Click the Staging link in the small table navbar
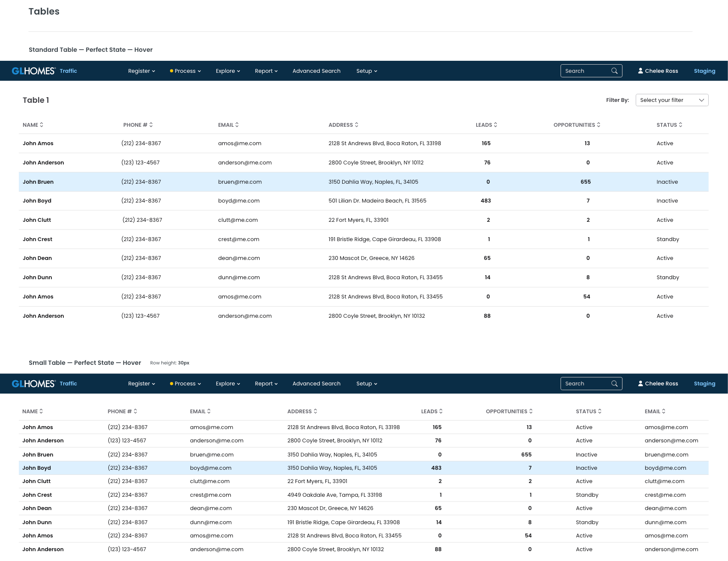728x561 pixels. [704, 384]
